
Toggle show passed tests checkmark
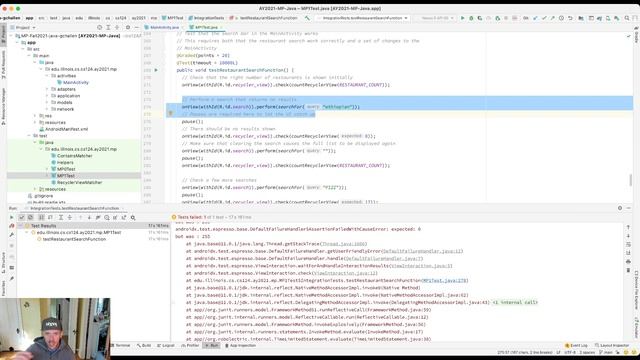tap(22, 218)
